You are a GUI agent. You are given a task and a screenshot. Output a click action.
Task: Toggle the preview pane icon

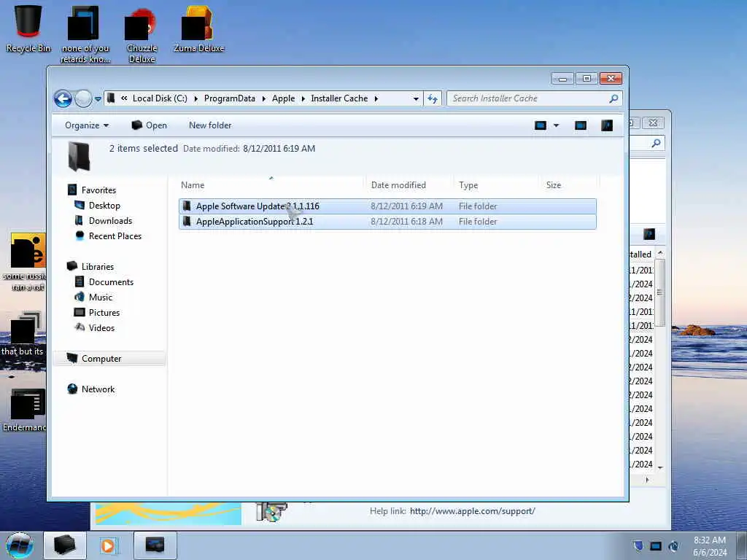[580, 125]
